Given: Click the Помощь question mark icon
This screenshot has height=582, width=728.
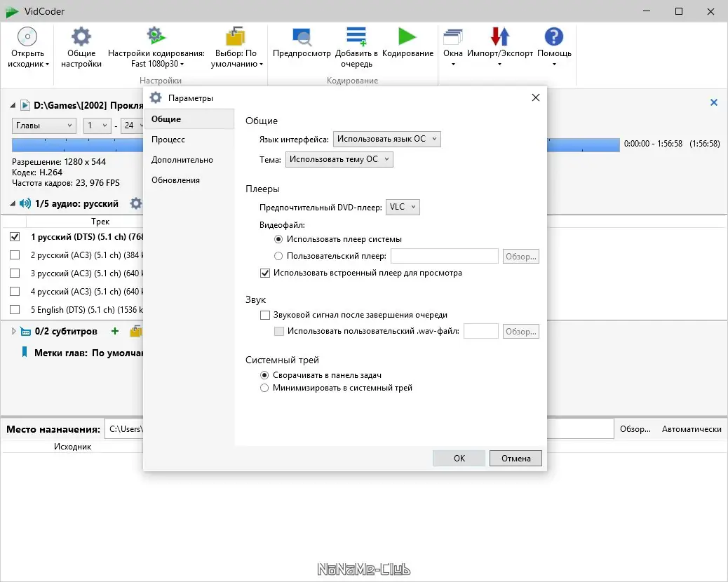Looking at the screenshot, I should pyautogui.click(x=554, y=36).
